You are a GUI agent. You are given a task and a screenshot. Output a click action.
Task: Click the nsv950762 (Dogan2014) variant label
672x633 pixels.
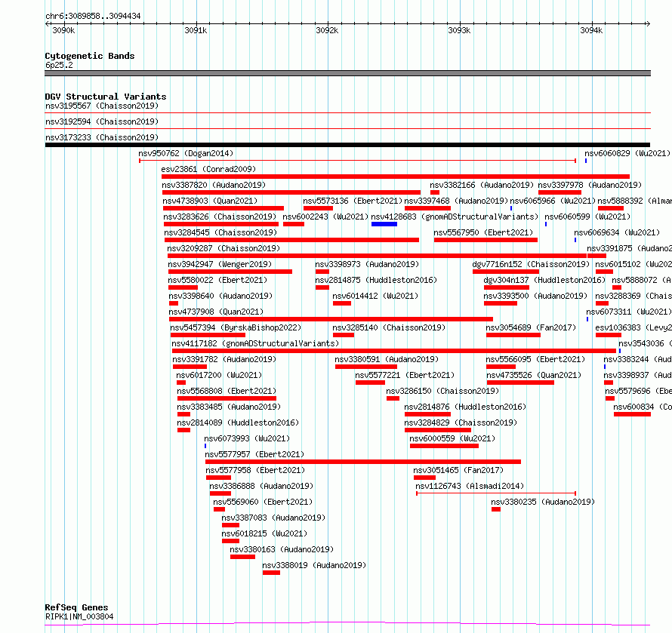click(x=186, y=153)
